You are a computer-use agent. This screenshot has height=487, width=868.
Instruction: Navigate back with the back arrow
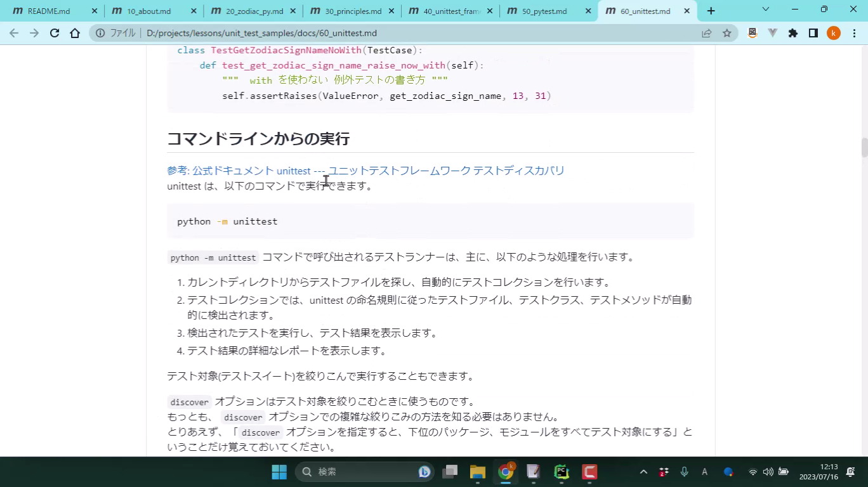(14, 34)
